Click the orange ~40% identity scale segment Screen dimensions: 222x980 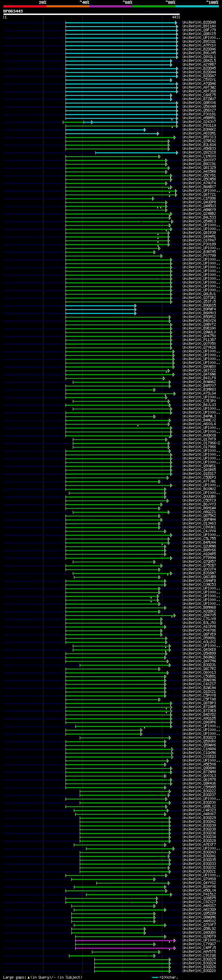coord(68,6)
